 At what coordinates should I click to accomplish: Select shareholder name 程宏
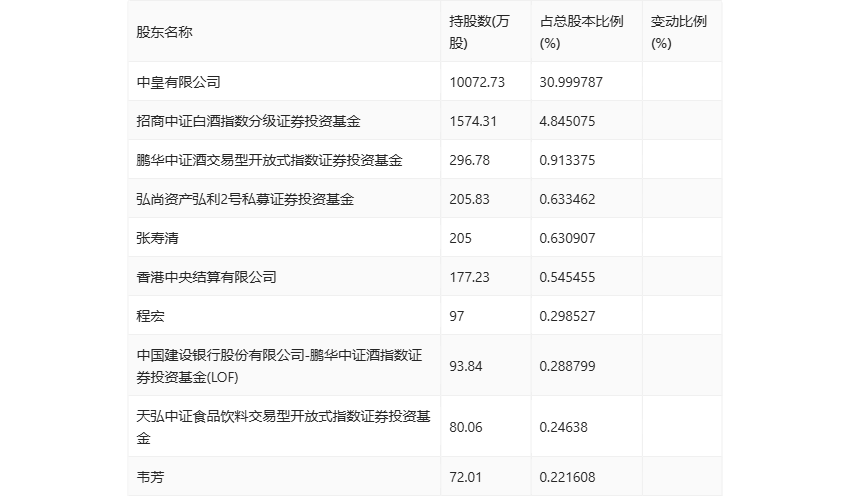150,316
